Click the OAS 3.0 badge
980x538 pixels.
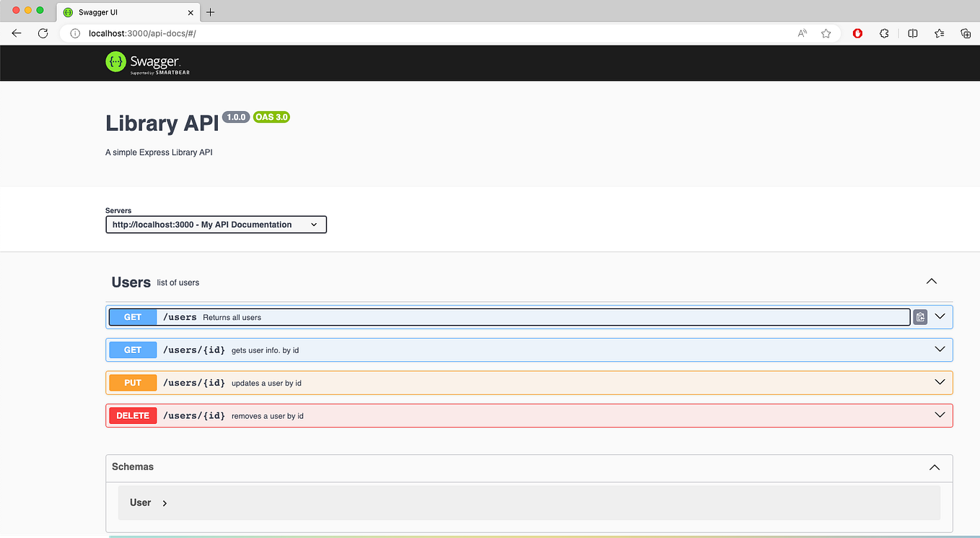coord(271,117)
